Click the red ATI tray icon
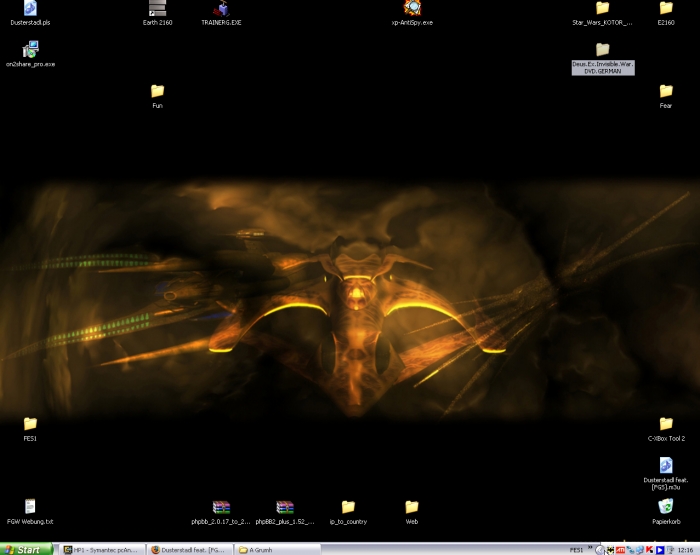Screen dimensions: 700x555 (621, 550)
